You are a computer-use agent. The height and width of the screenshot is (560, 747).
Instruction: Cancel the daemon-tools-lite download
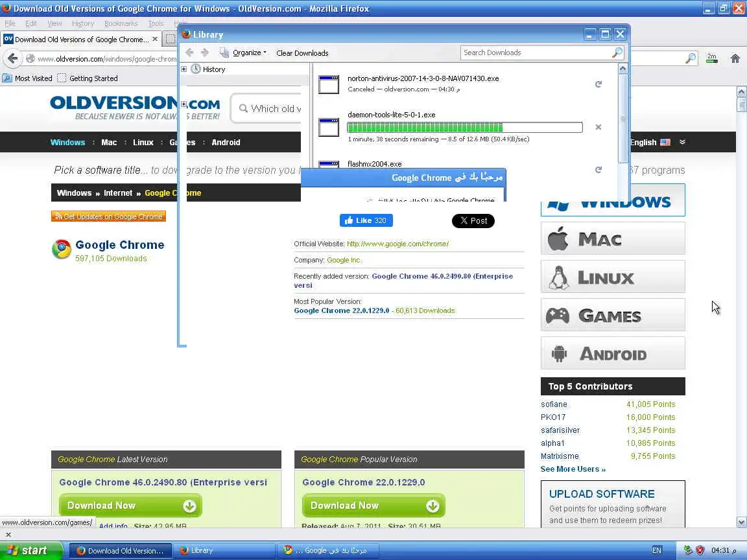point(599,127)
